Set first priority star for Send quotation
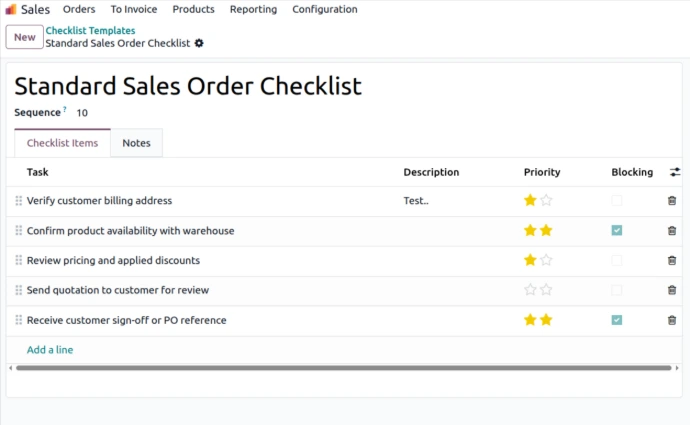This screenshot has width=690, height=425. pyautogui.click(x=530, y=290)
